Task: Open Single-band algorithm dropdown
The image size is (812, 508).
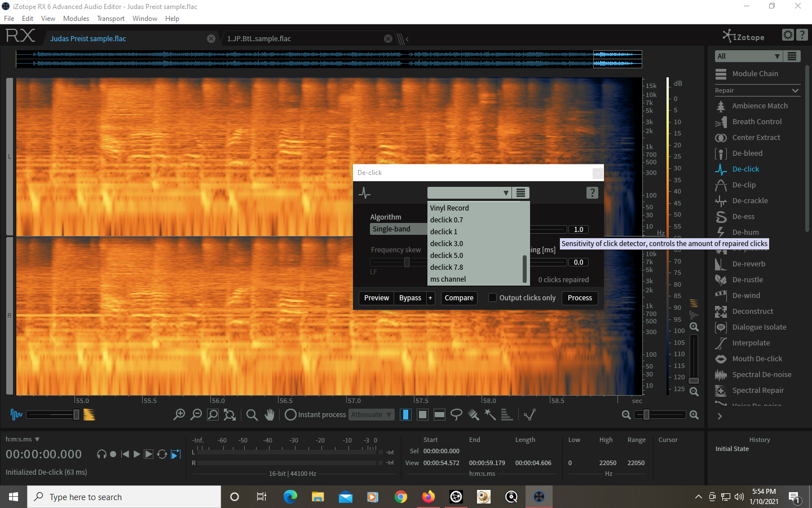Action: (399, 229)
